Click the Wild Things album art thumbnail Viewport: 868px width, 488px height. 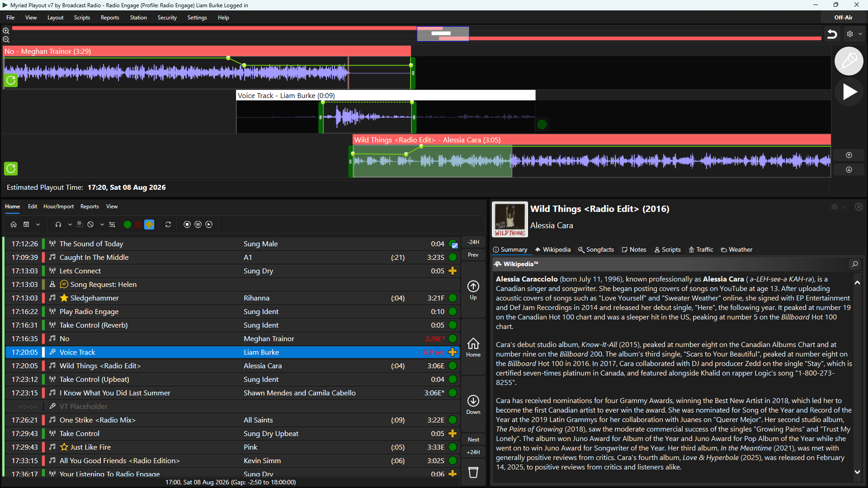click(x=510, y=220)
